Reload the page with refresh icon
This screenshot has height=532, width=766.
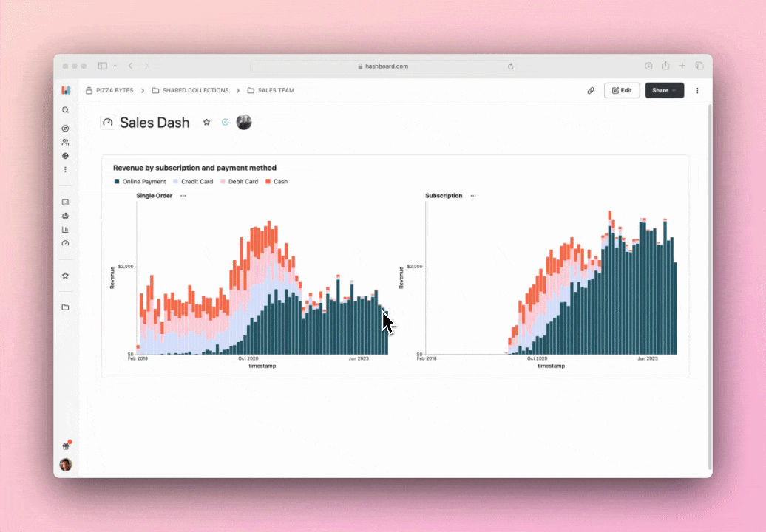coord(510,66)
